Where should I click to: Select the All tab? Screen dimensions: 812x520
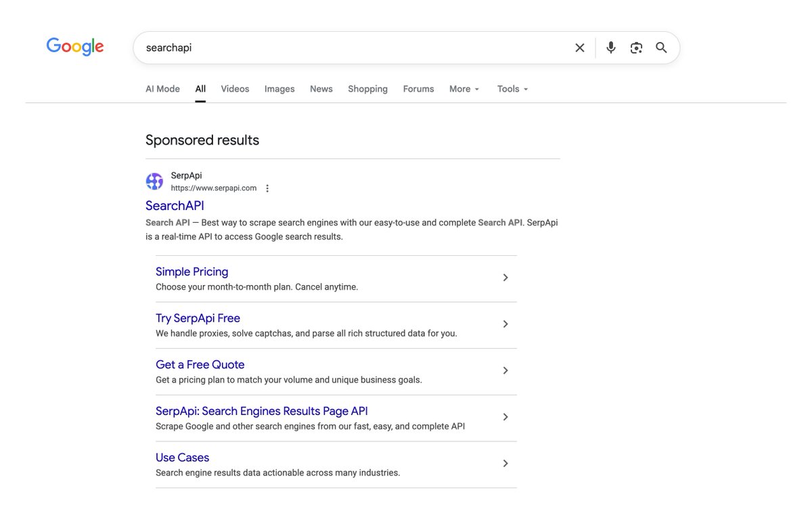200,89
